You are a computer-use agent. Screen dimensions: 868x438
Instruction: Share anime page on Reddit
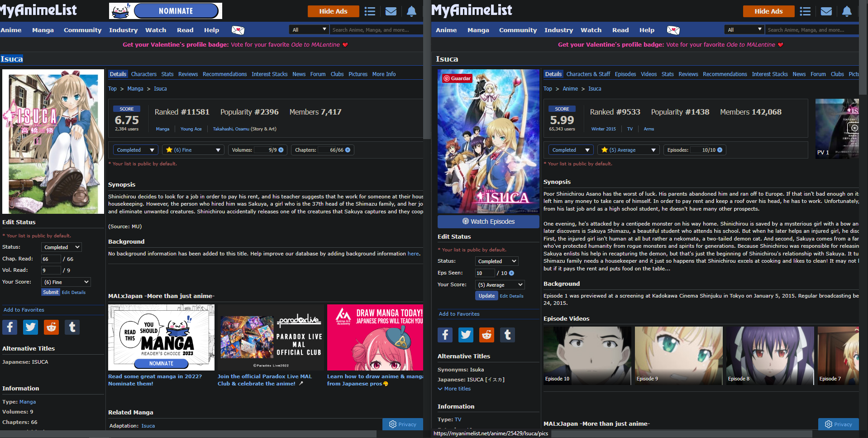[487, 335]
